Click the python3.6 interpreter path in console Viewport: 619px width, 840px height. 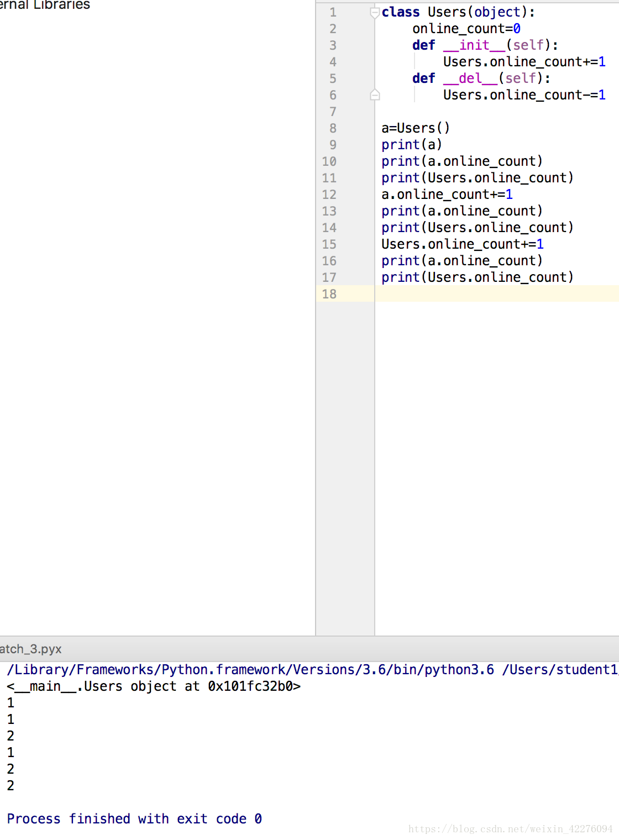[250, 670]
